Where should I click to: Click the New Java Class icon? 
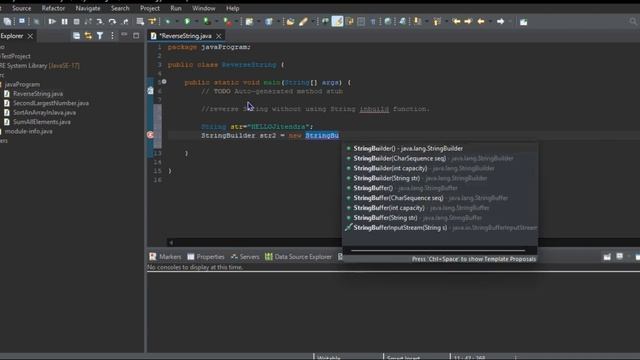coord(269,22)
